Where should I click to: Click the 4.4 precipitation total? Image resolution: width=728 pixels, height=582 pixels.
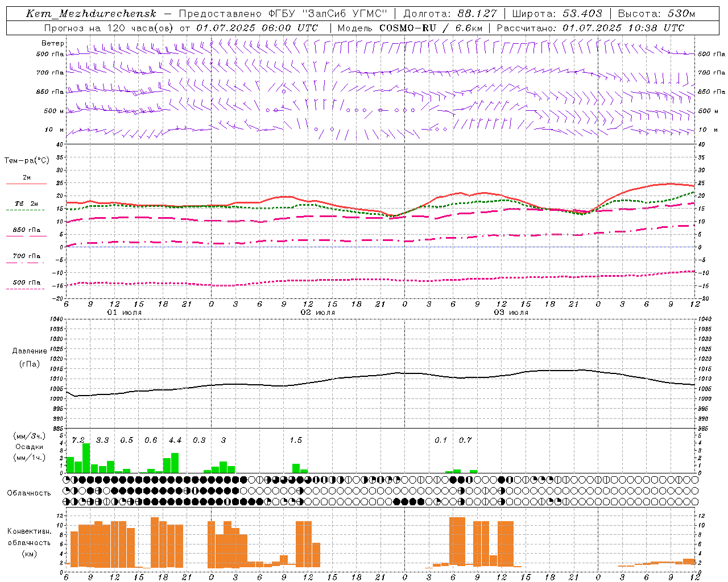pyautogui.click(x=175, y=440)
